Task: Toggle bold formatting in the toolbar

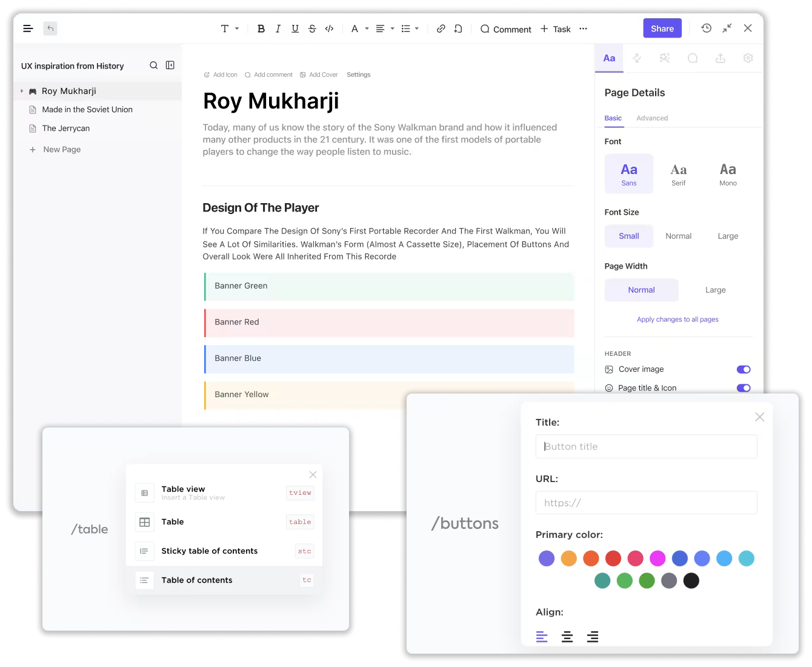Action: pyautogui.click(x=261, y=28)
